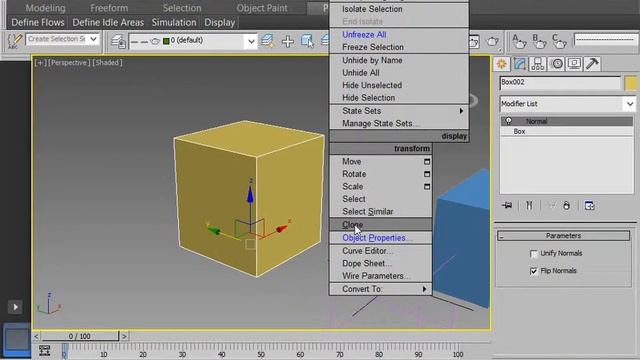Choose Unhide All entry
This screenshot has width=640, height=360.
point(399,73)
